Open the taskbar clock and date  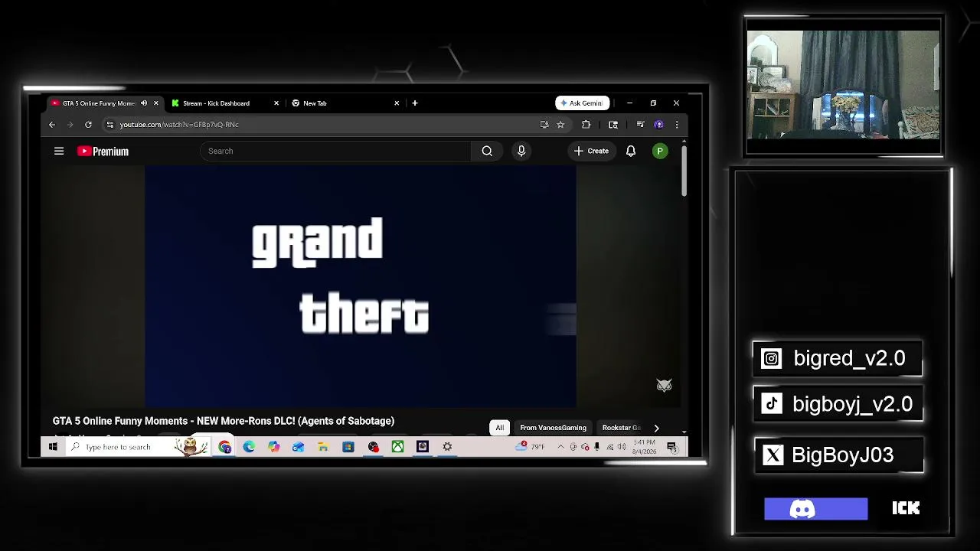645,447
